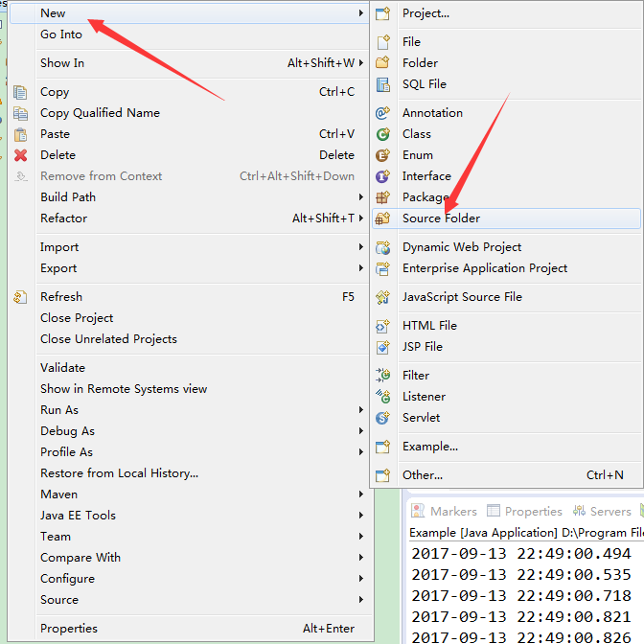The width and height of the screenshot is (644, 644).
Task: Click the Servlet label
Action: tap(421, 418)
